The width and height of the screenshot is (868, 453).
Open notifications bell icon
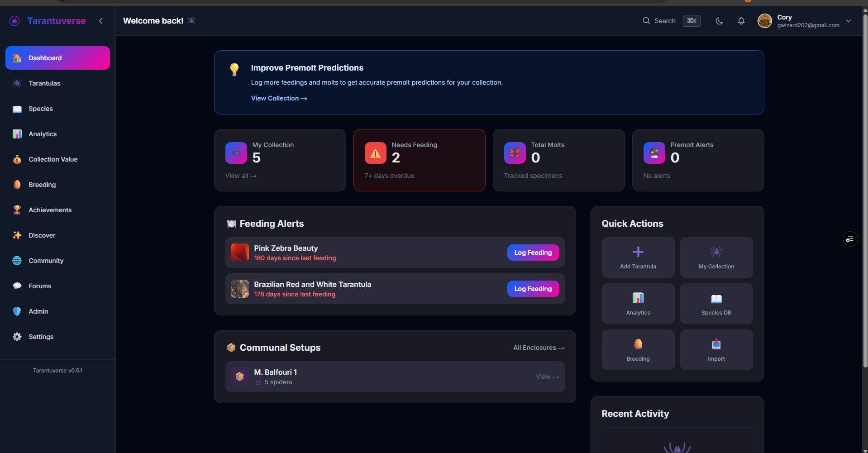(741, 21)
